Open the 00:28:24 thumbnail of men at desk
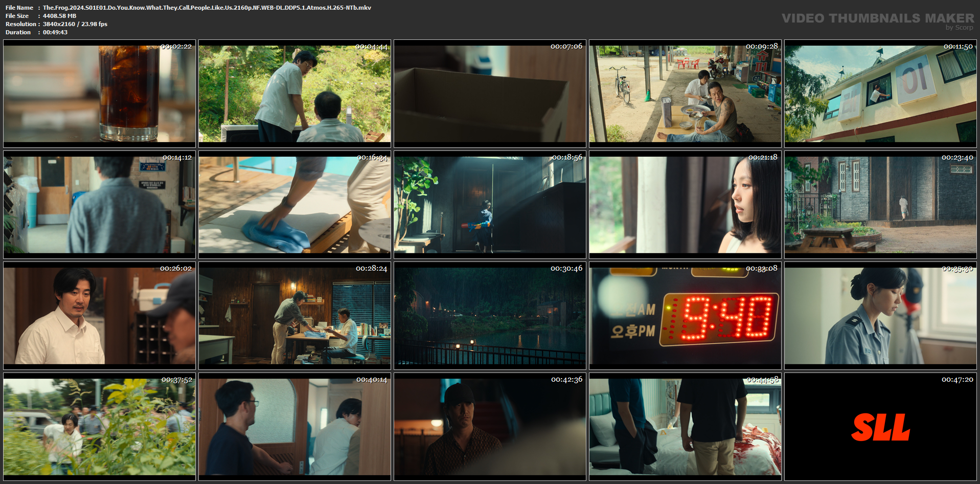980x484 pixels. [x=294, y=316]
